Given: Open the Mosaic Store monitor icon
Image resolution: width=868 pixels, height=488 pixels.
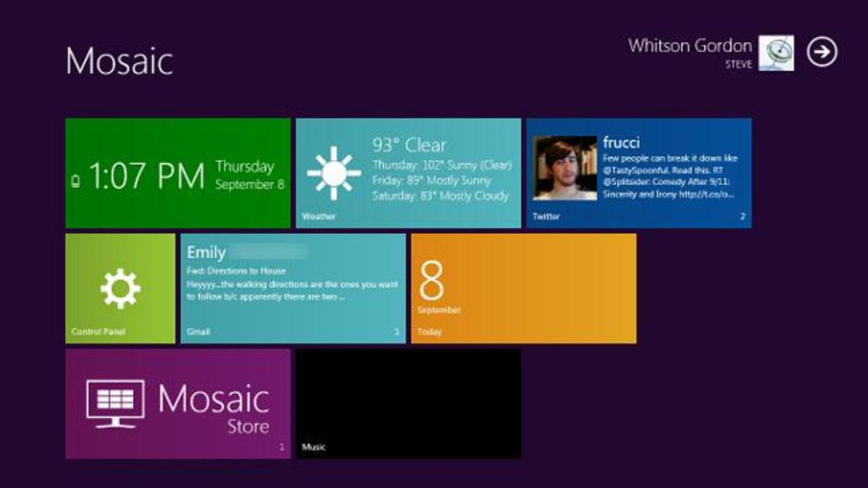Looking at the screenshot, I should pyautogui.click(x=116, y=403).
